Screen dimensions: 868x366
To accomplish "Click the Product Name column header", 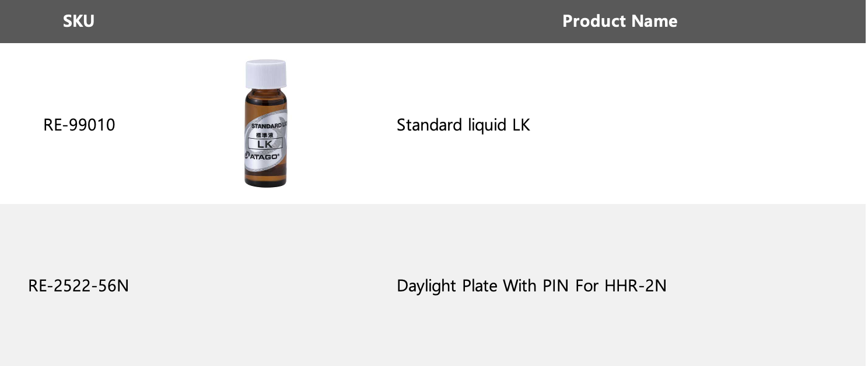I will click(619, 22).
